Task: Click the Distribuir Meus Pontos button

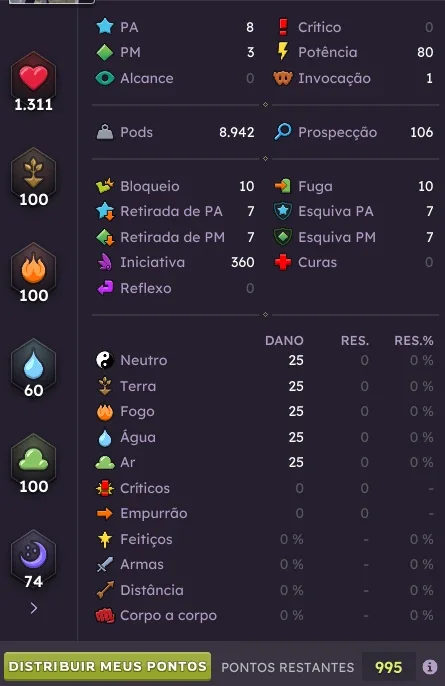Action: click(x=107, y=666)
